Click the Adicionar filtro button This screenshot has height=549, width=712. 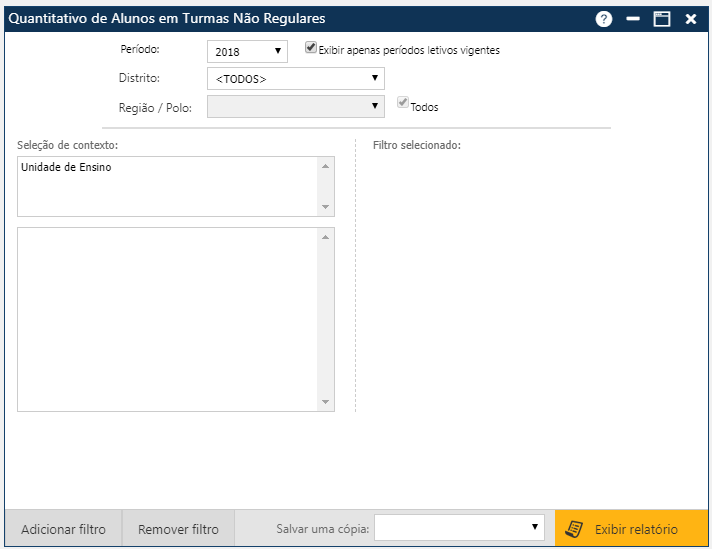63,529
